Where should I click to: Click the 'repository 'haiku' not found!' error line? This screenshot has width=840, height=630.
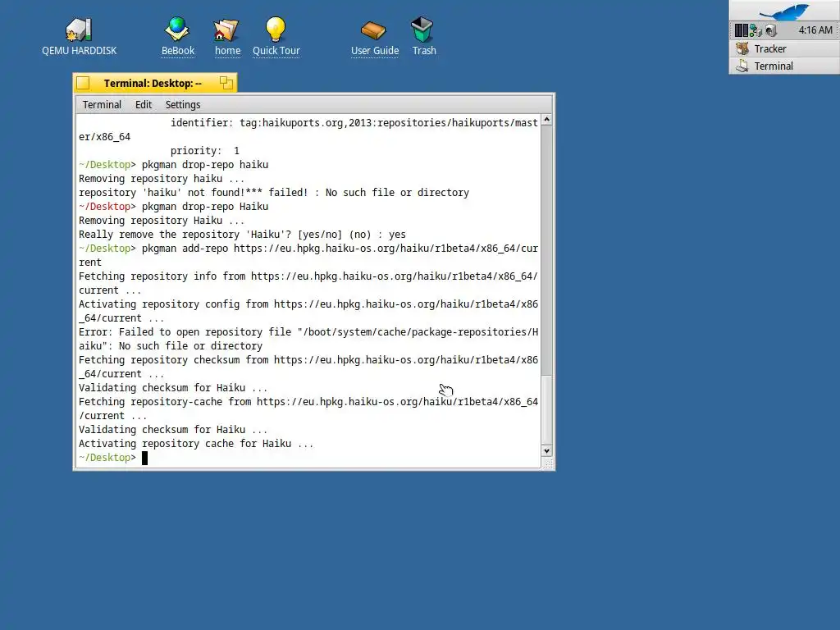274,192
